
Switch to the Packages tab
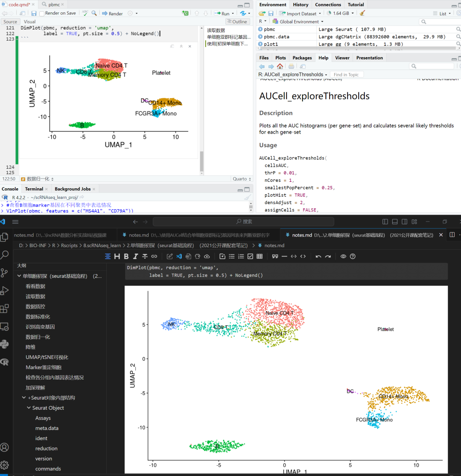(x=302, y=58)
